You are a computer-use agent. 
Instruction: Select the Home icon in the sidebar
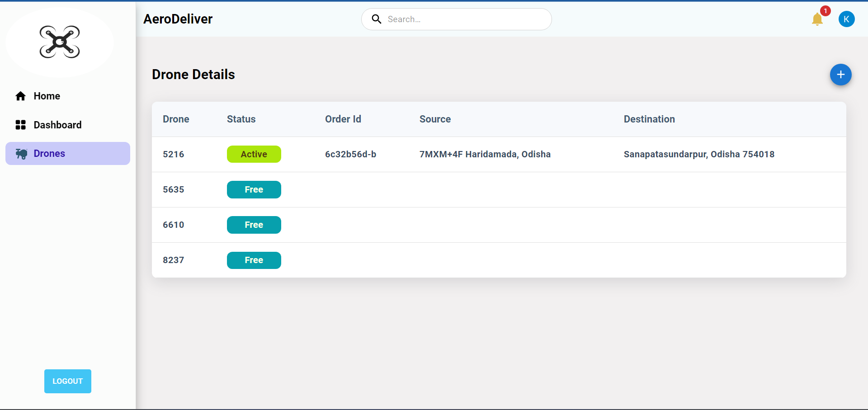(20, 96)
